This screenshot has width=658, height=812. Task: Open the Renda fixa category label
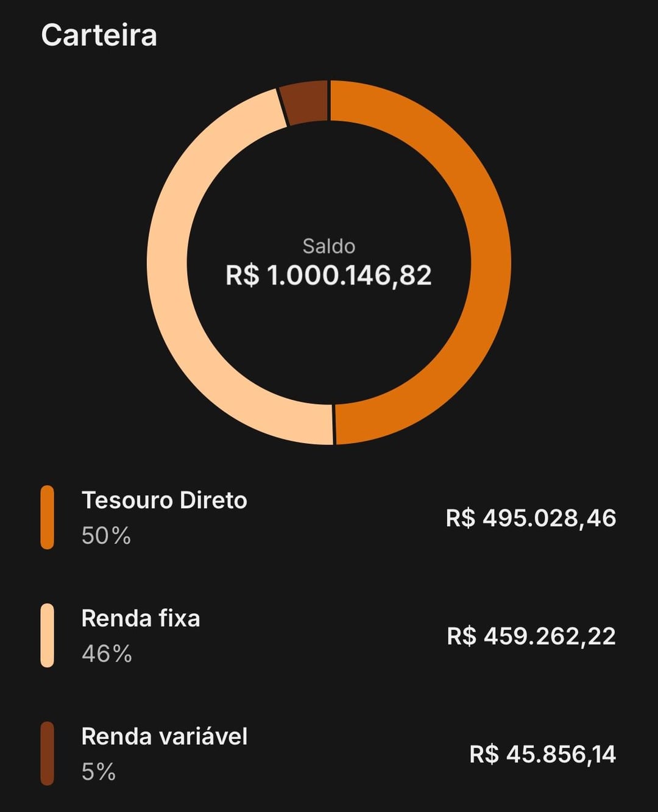tap(141, 619)
